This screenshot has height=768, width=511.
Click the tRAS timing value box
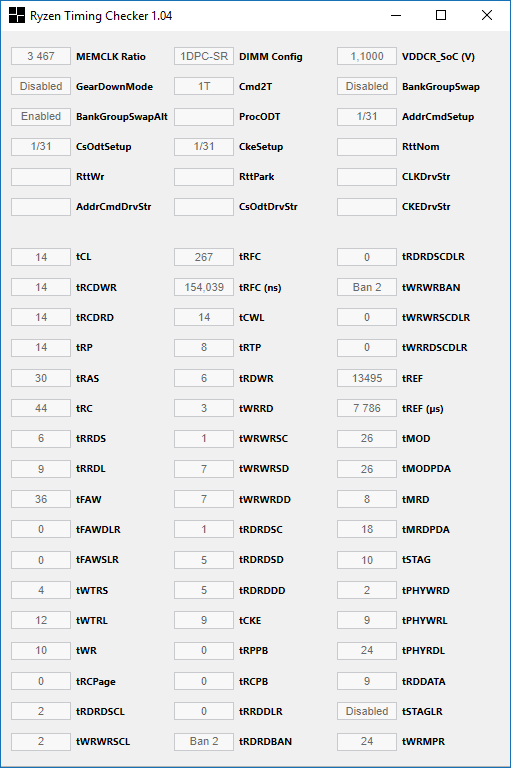pos(41,378)
